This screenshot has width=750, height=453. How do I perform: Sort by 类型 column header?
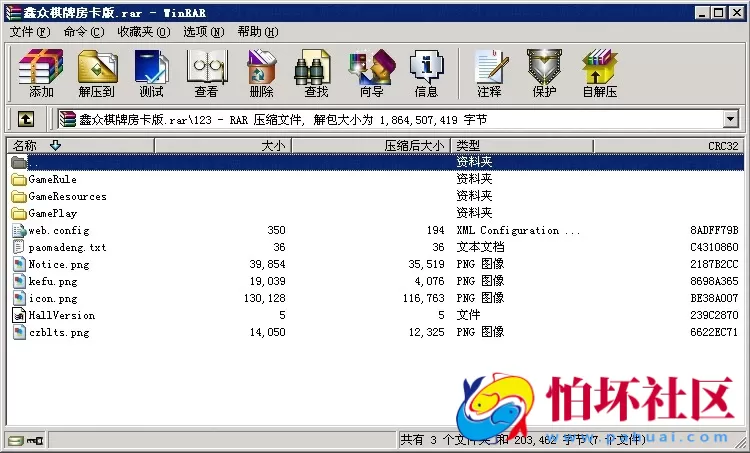point(522,145)
